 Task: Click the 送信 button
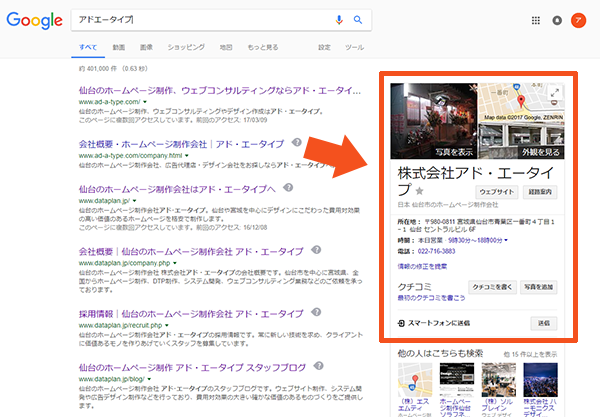pyautogui.click(x=544, y=323)
